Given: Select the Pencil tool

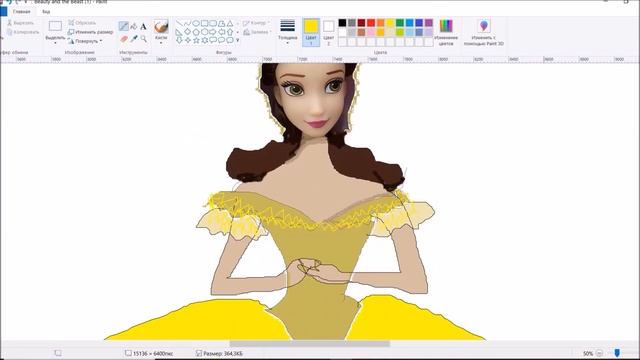Looking at the screenshot, I should click(124, 27).
